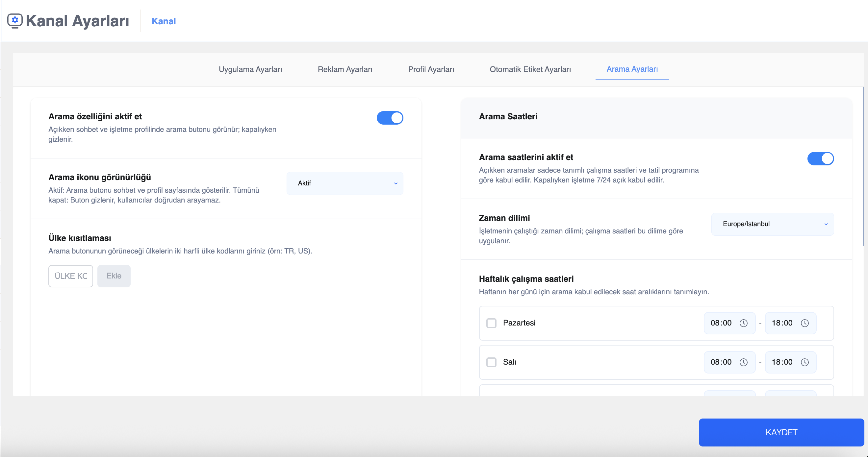This screenshot has width=868, height=457.
Task: Disable Arama saatlerini aktif et switch
Action: [x=820, y=158]
